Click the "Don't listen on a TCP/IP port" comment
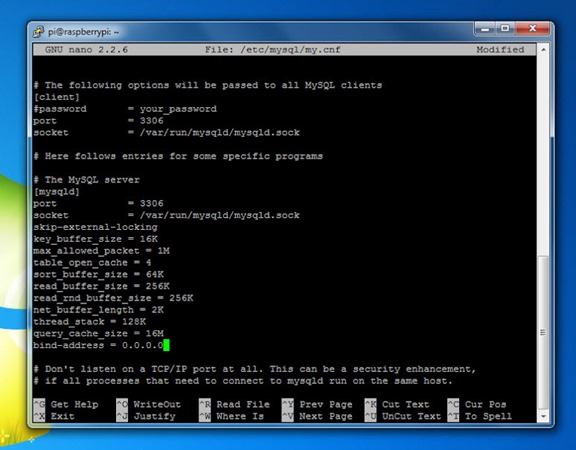 [x=255, y=369]
